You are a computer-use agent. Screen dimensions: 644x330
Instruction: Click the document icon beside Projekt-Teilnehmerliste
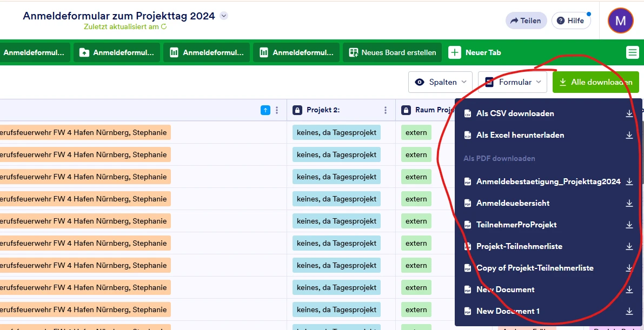point(467,246)
